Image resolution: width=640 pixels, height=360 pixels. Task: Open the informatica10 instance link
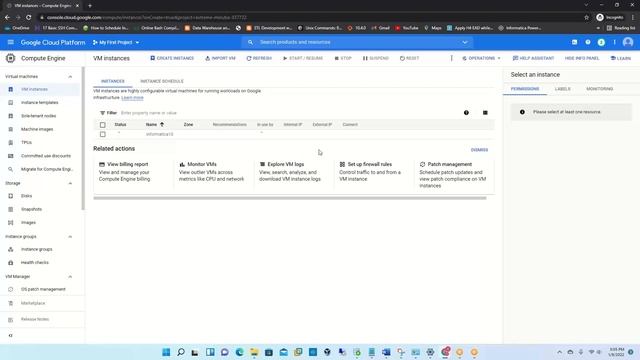click(160, 134)
